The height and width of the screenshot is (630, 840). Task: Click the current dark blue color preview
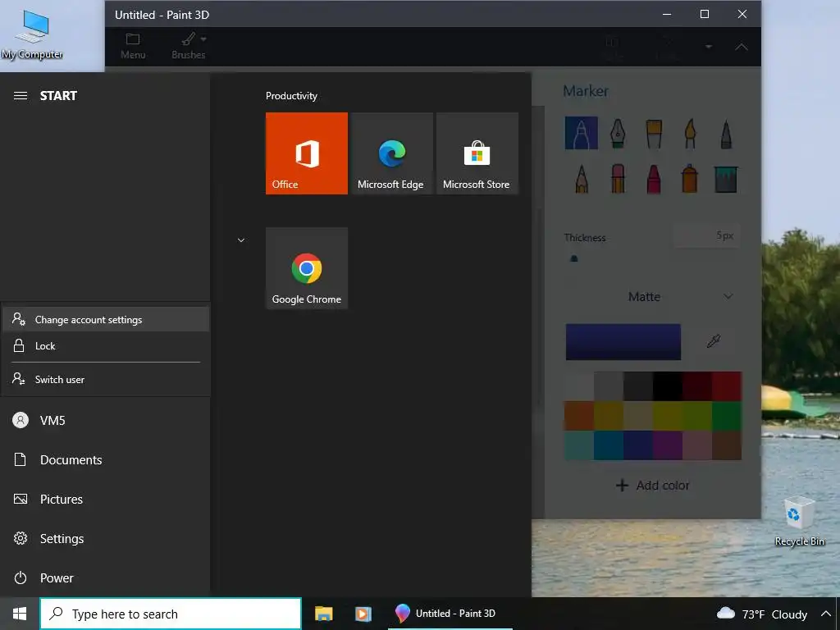click(x=623, y=342)
